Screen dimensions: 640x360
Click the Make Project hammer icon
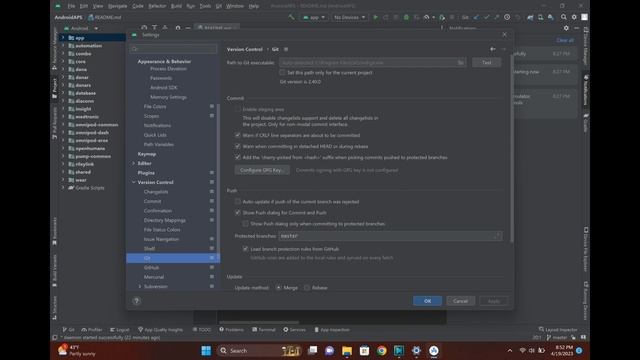click(x=291, y=17)
